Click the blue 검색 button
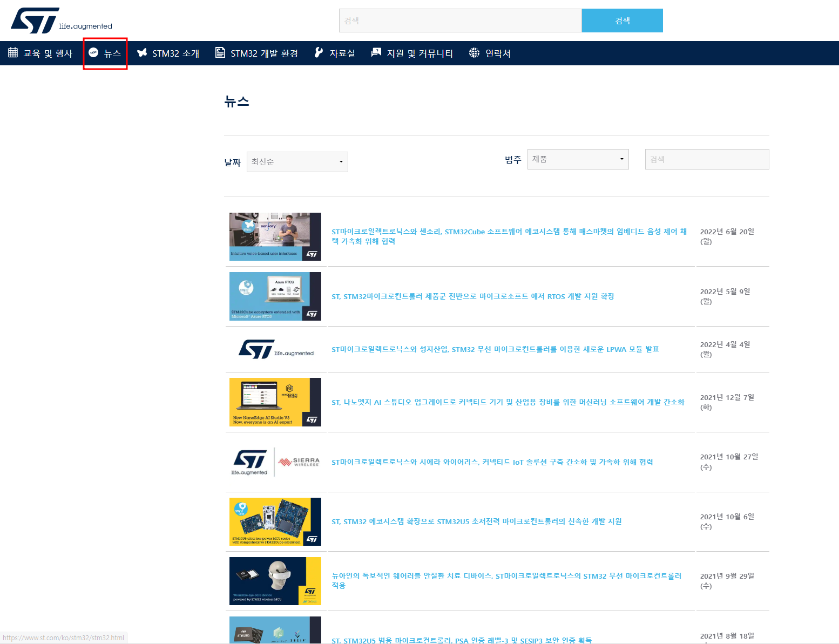This screenshot has height=644, width=839. pos(622,21)
